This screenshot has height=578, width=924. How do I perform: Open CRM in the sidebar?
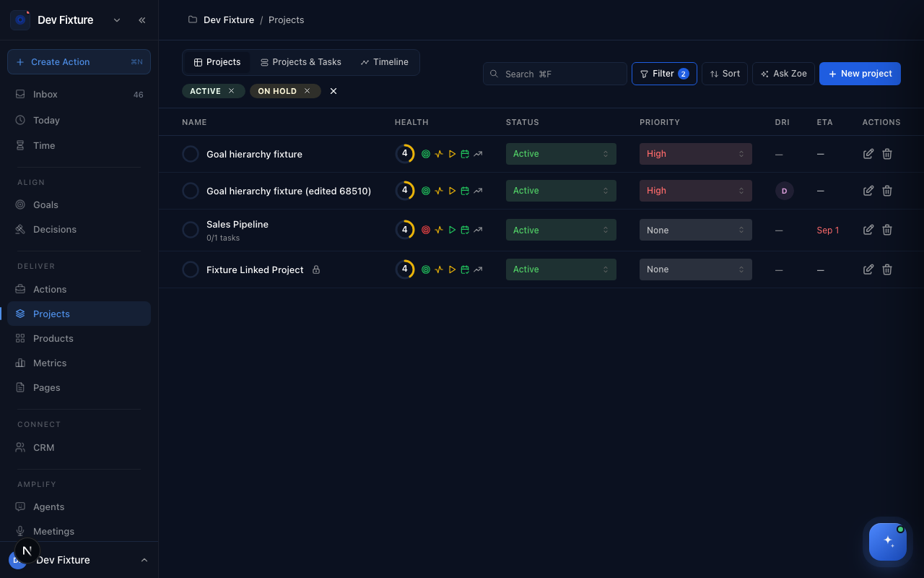[79, 447]
